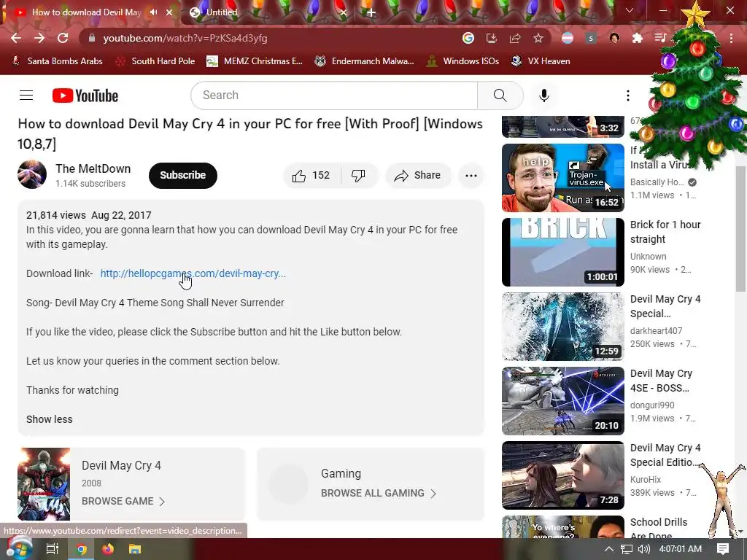Image resolution: width=747 pixels, height=560 pixels.
Task: Click the volume icon in system tray
Action: [643, 549]
